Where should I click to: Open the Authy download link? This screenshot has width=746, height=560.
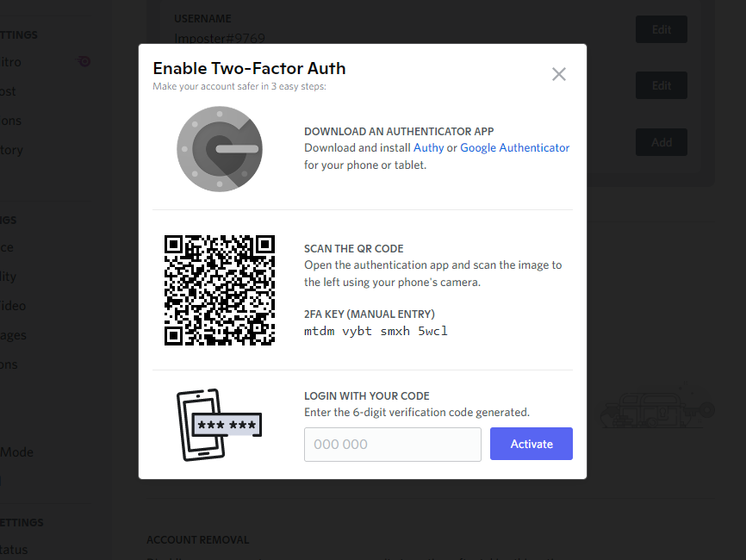[x=428, y=148]
